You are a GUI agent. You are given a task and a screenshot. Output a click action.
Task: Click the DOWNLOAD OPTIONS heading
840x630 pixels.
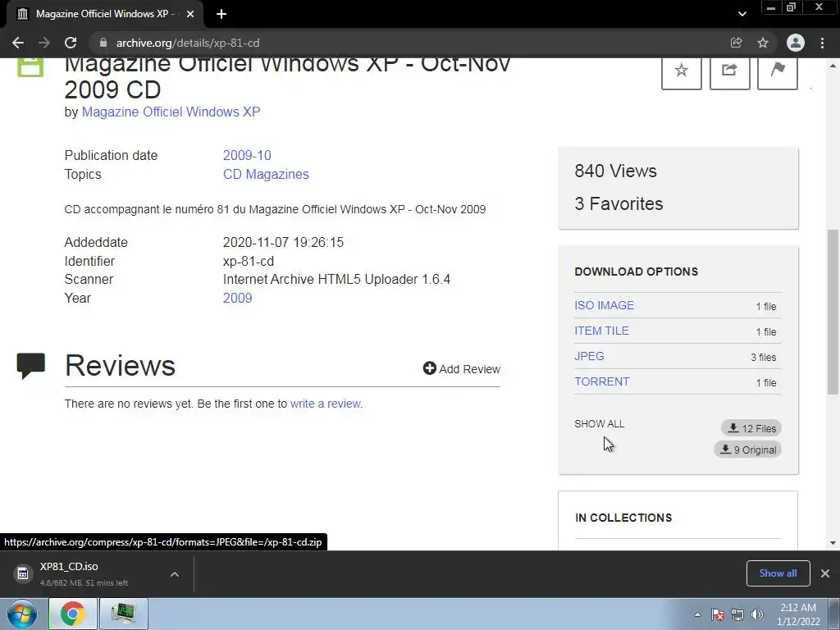click(637, 272)
